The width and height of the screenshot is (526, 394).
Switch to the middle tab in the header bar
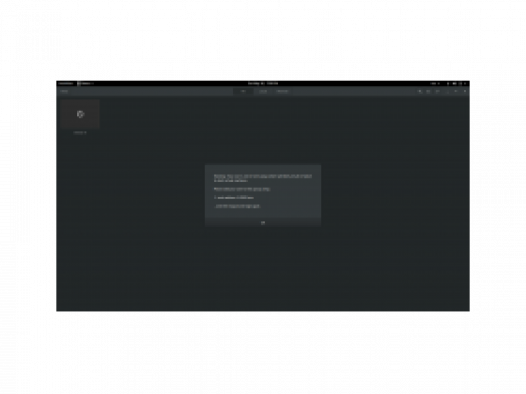[x=263, y=91]
